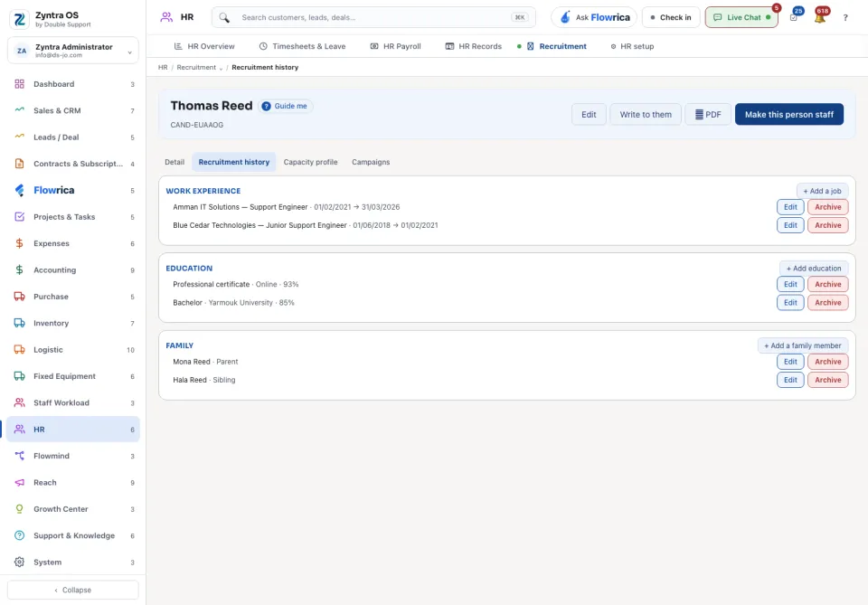This screenshot has height=605, width=868.
Task: Open the Reach megaphone icon
Action: click(19, 482)
